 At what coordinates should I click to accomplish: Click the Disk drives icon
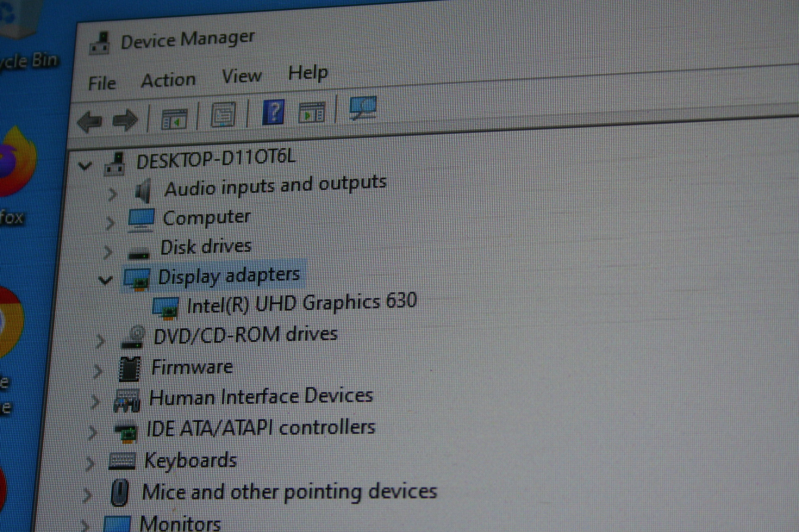tap(138, 255)
